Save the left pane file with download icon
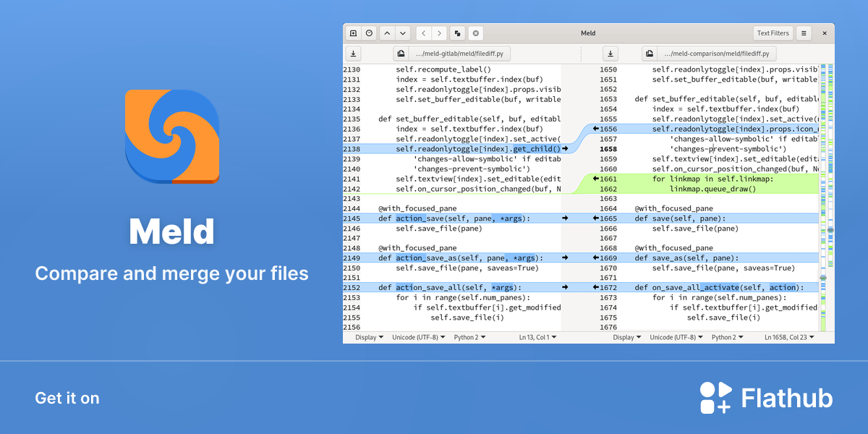 point(353,54)
